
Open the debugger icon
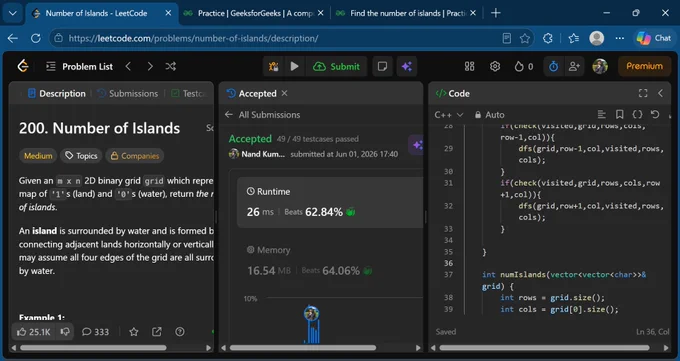pyautogui.click(x=274, y=66)
